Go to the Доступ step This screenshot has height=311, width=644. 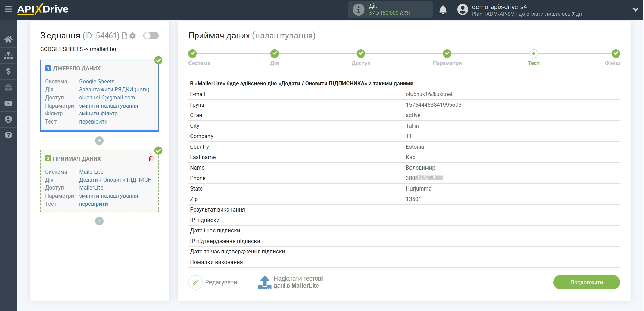coord(361,58)
